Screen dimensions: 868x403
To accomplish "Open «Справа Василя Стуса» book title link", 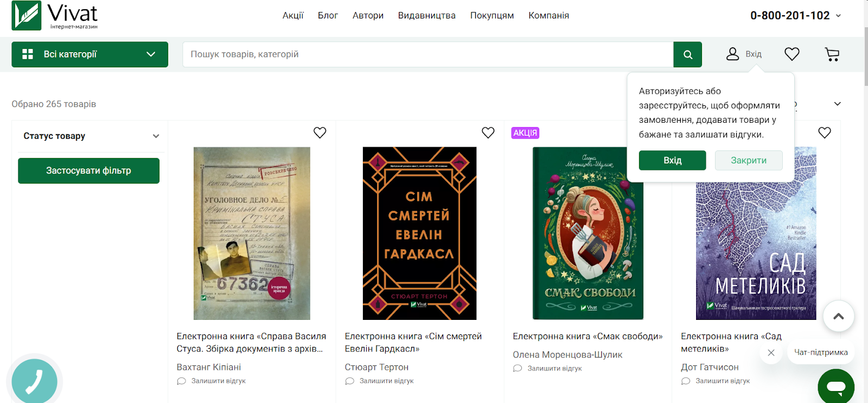I will pos(251,343).
